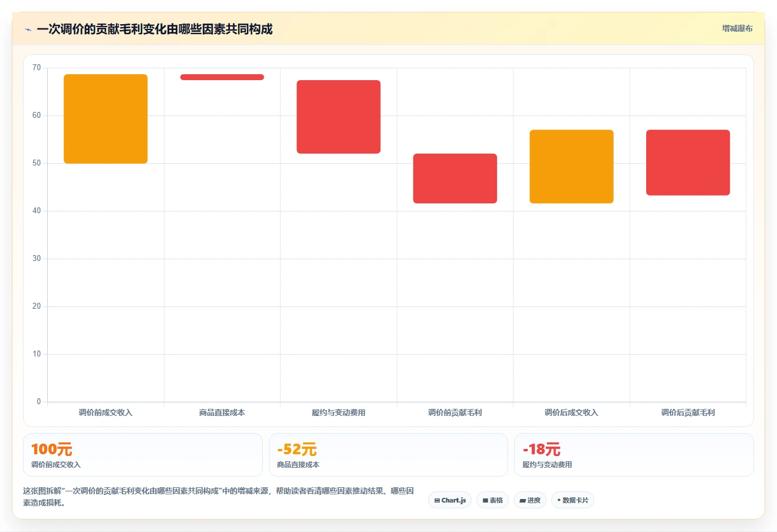Screen dimensions: 777x532
Task: Click the 履约与变动费用 x-axis label
Action: click(x=338, y=412)
